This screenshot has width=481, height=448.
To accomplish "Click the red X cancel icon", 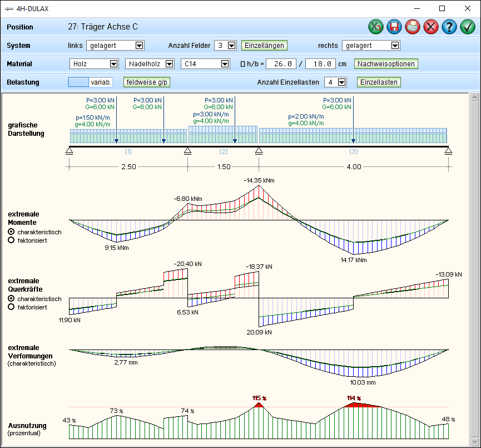I will (x=431, y=27).
